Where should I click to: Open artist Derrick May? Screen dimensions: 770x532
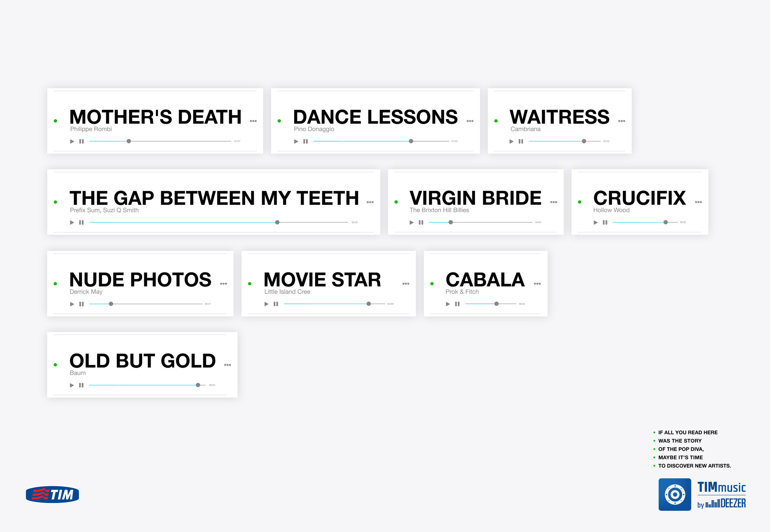86,292
